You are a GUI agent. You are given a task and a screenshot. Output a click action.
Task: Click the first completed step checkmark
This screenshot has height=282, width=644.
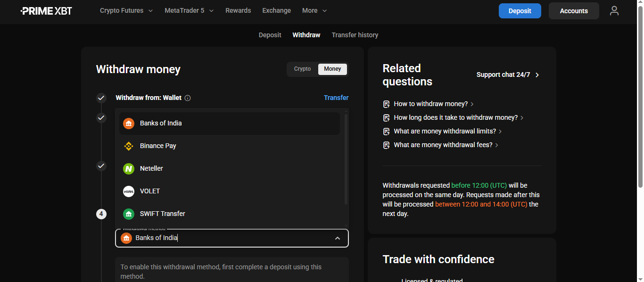101,98
